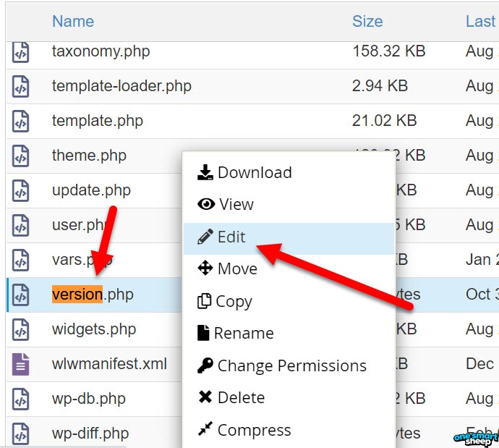Click the user.php file icon
The height and width of the screenshot is (448, 499).
point(21,225)
